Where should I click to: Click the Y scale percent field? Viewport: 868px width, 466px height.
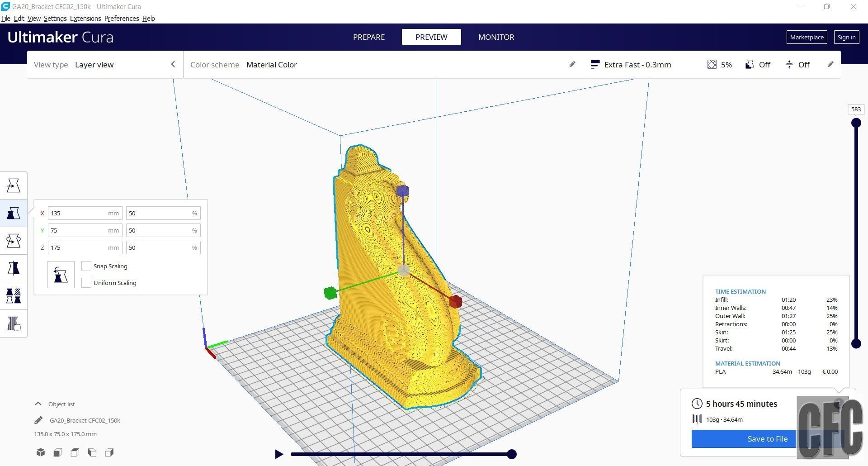163,230
